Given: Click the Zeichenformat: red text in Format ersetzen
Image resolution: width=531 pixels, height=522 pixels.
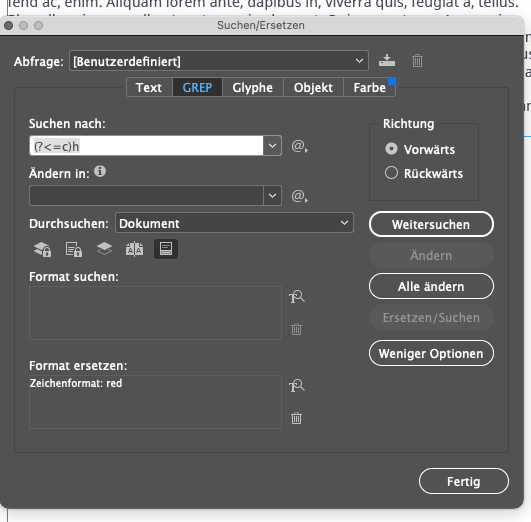Looking at the screenshot, I should (x=76, y=383).
